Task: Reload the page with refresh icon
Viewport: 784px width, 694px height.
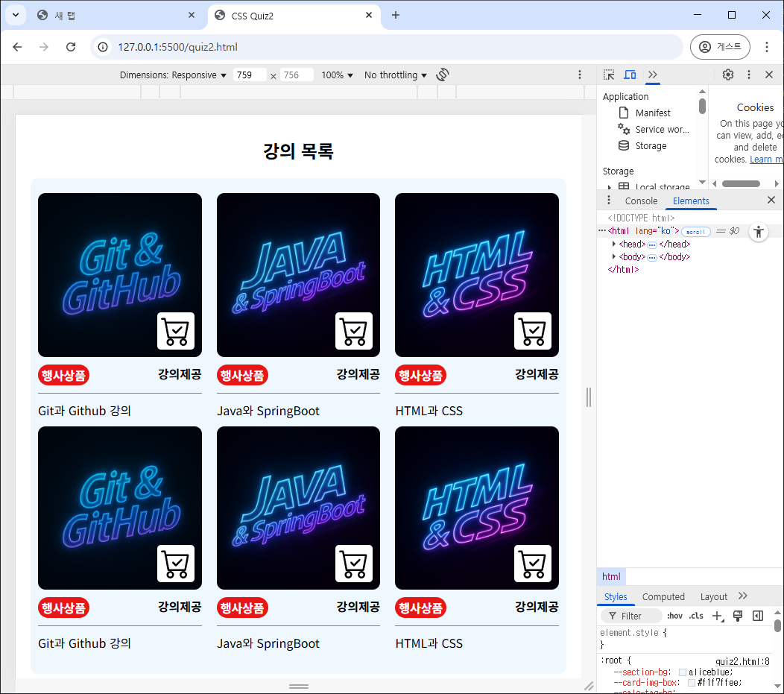Action: click(71, 47)
